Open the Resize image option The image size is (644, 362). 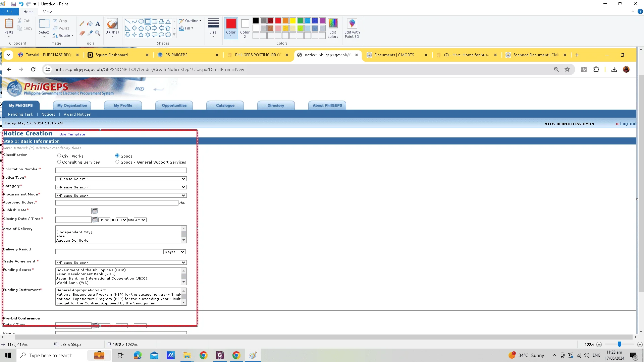[x=61, y=28]
